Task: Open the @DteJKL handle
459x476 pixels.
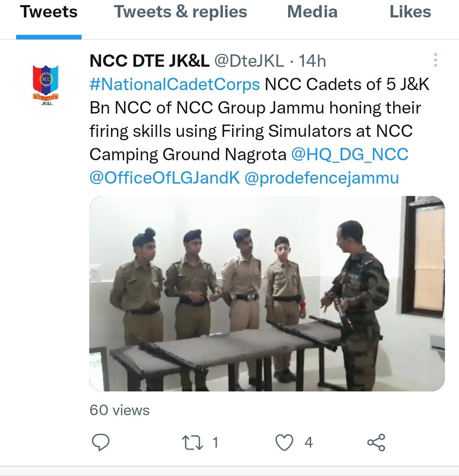Action: pos(249,61)
